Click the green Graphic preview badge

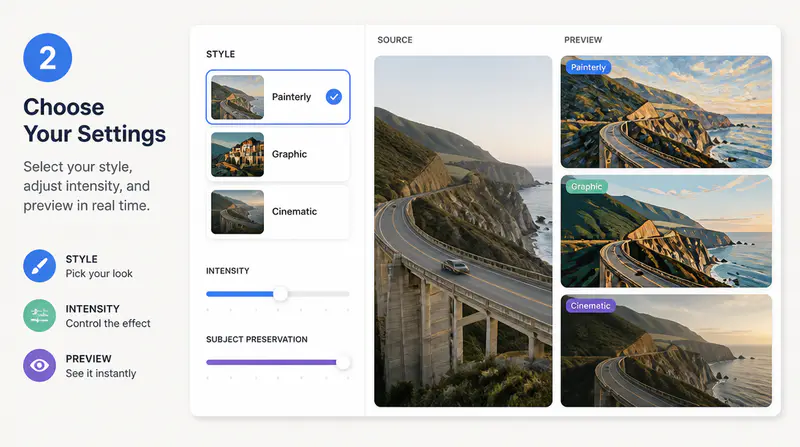click(x=587, y=187)
